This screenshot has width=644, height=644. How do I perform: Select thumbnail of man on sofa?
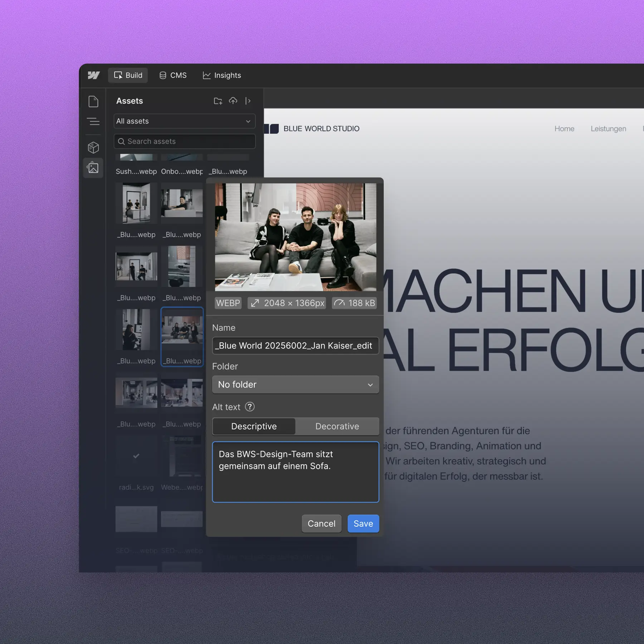point(182,203)
